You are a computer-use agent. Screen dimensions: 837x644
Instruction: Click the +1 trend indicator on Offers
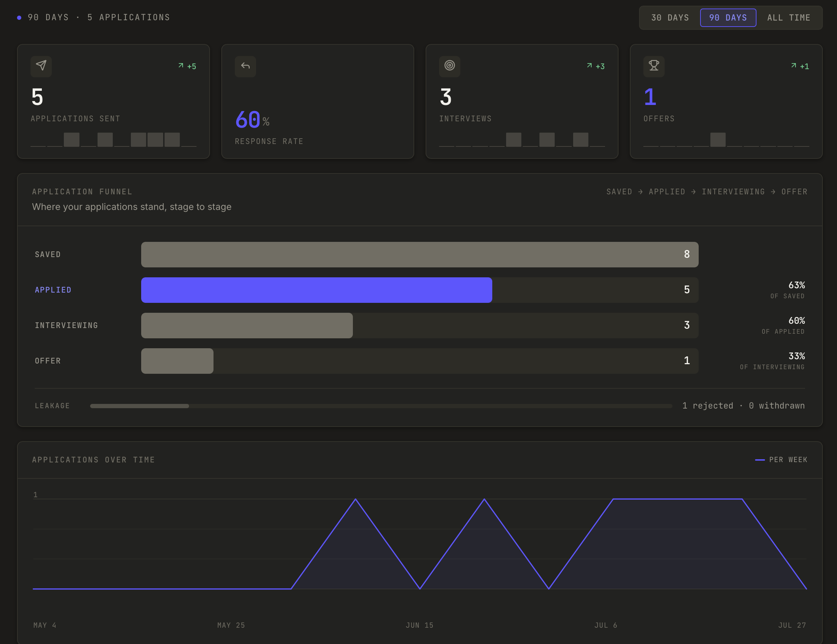[800, 66]
